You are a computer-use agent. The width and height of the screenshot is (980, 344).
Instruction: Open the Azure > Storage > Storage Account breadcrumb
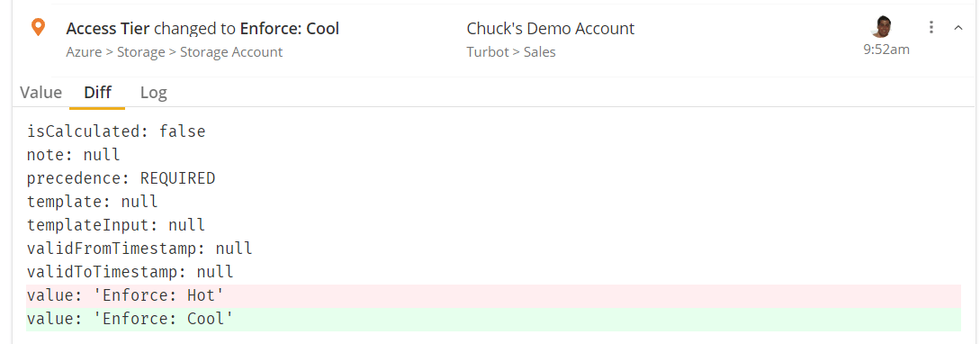click(x=175, y=52)
